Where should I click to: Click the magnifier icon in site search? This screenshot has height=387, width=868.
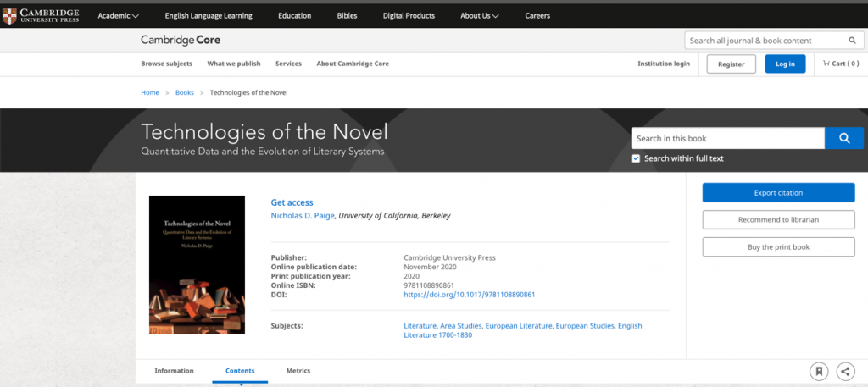852,41
